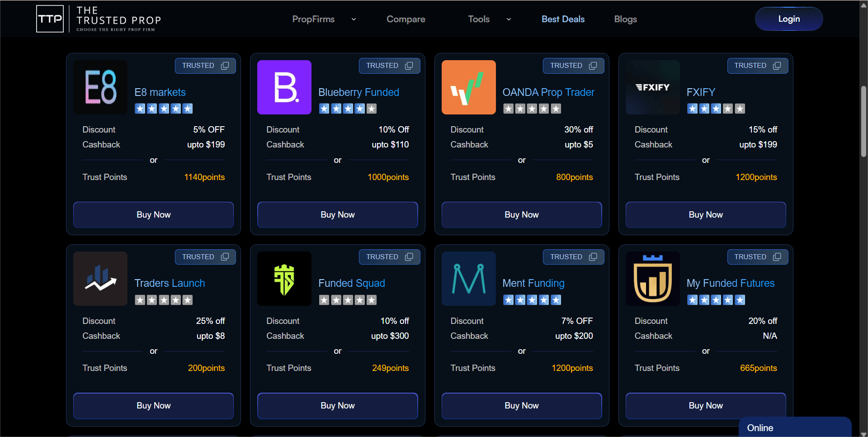This screenshot has height=437, width=868.
Task: Open the My Funded Futures logo thumbnail
Action: [x=652, y=279]
